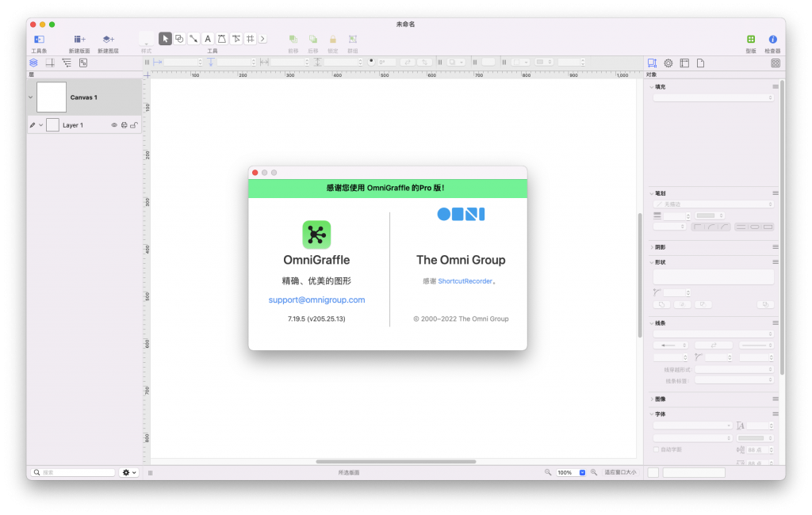Toggle Layer 1 visibility eye
The width and height of the screenshot is (812, 515).
(x=114, y=125)
